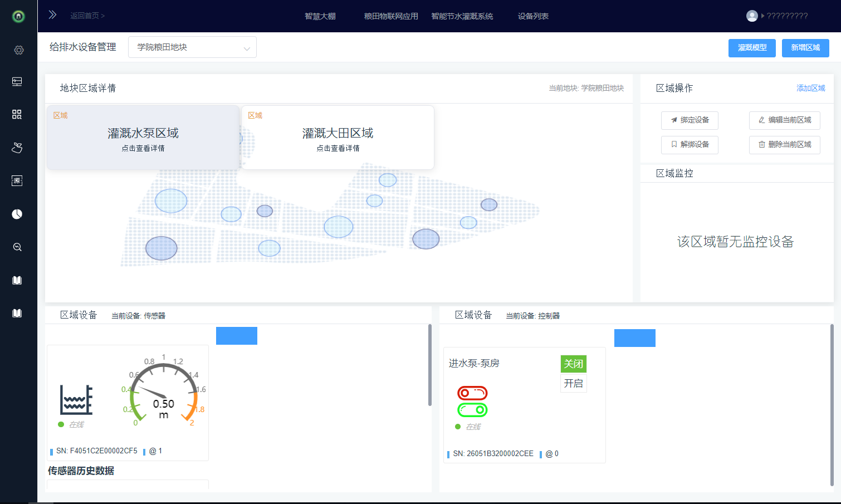Click the pie chart statistics icon
This screenshot has height=504, width=841.
click(17, 214)
